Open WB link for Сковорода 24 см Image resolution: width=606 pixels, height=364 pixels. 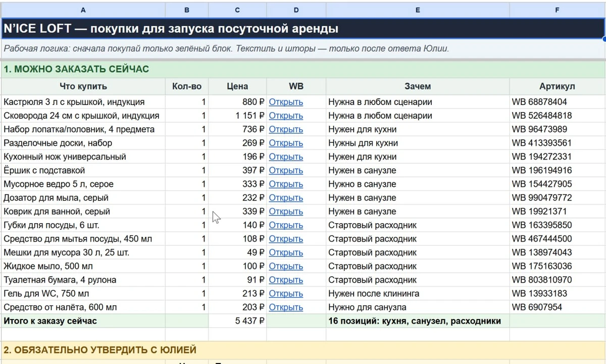click(286, 116)
